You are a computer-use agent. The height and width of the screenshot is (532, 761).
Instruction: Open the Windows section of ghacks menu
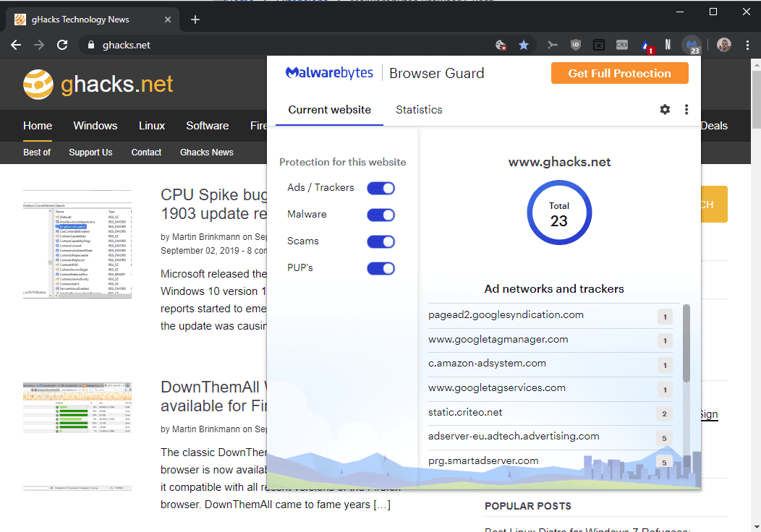click(95, 125)
